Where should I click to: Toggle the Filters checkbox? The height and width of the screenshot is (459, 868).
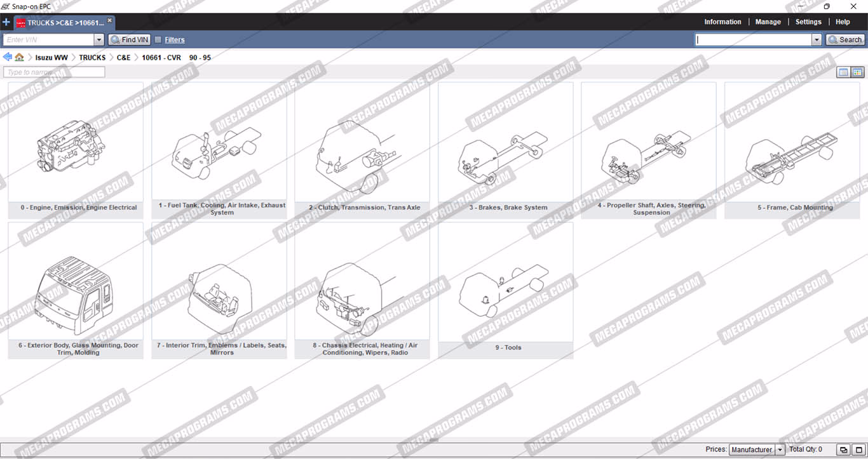pos(158,39)
